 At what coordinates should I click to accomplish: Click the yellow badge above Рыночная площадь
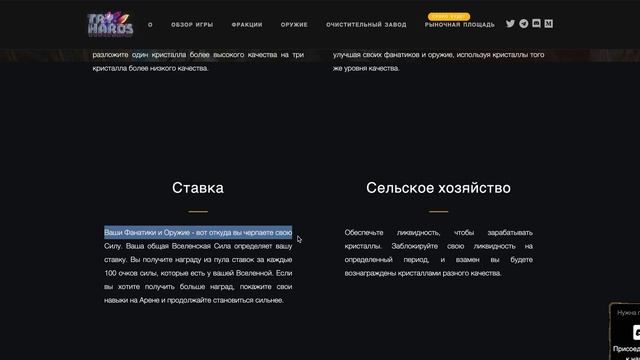pyautogui.click(x=449, y=16)
